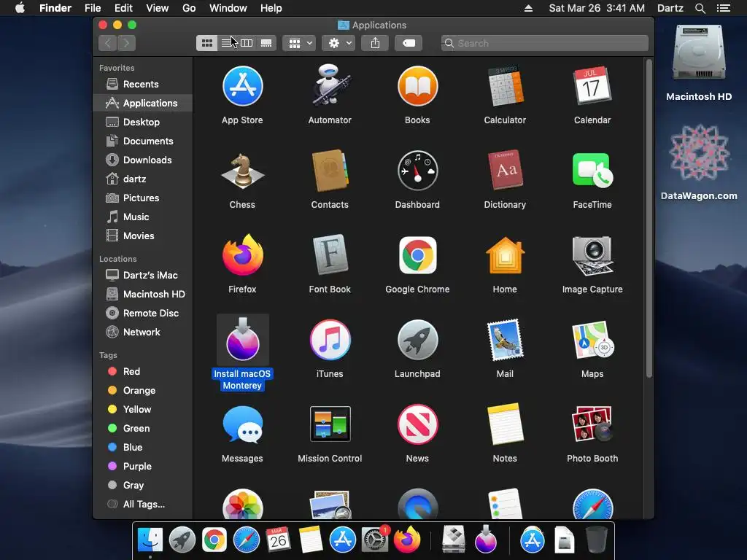Go forward in Finder history
The width and height of the screenshot is (747, 560).
coord(126,43)
